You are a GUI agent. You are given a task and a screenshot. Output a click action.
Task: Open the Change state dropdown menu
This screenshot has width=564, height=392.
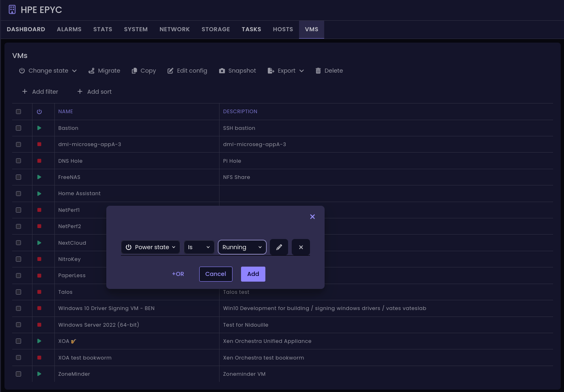coord(48,71)
